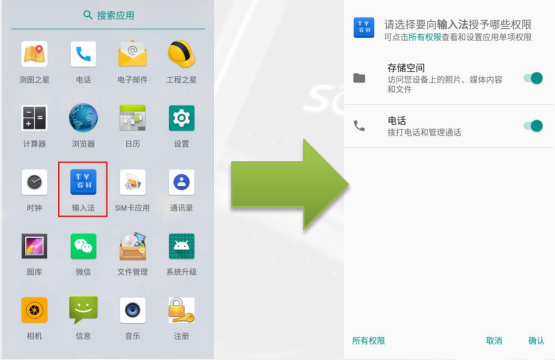Open the 信息 messages app
555x360 pixels.
(83, 310)
